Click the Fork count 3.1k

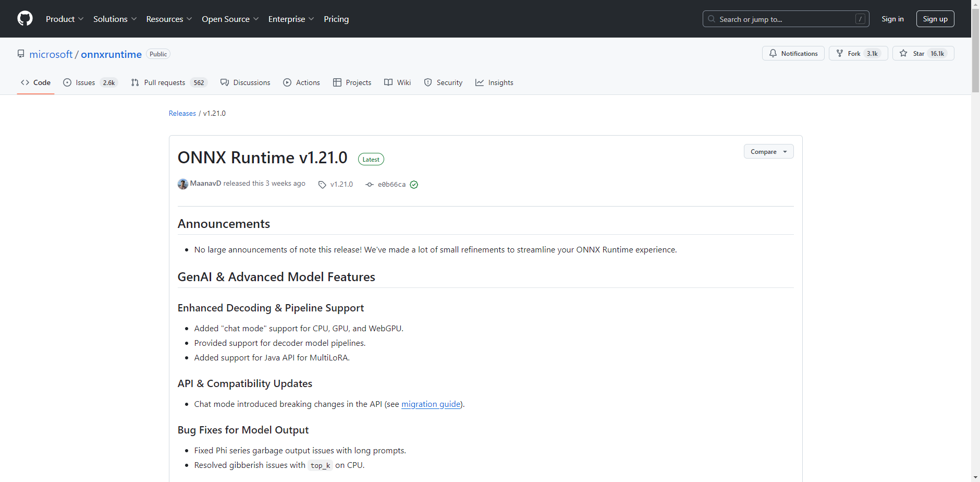coord(872,53)
